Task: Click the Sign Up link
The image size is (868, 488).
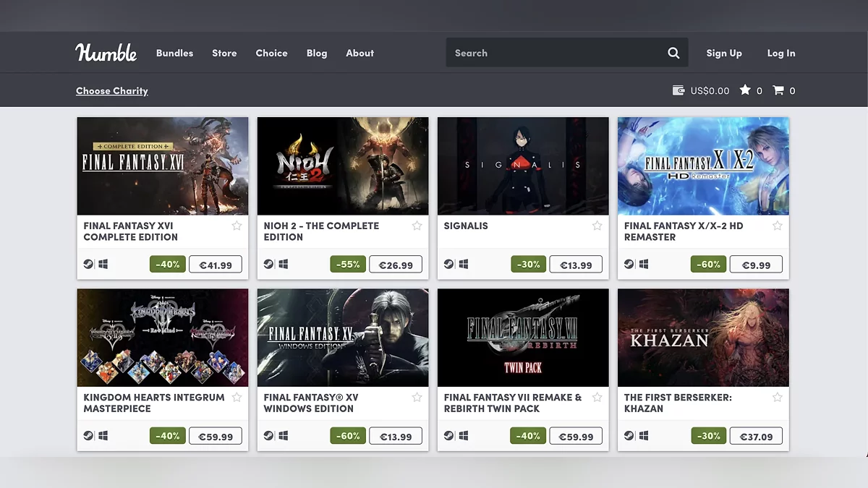Action: [724, 53]
